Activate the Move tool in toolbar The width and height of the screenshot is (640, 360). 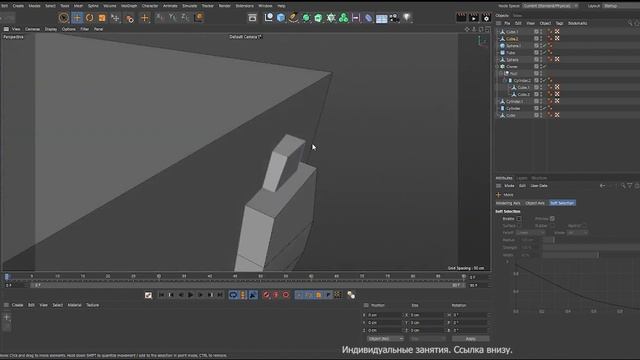tap(77, 18)
